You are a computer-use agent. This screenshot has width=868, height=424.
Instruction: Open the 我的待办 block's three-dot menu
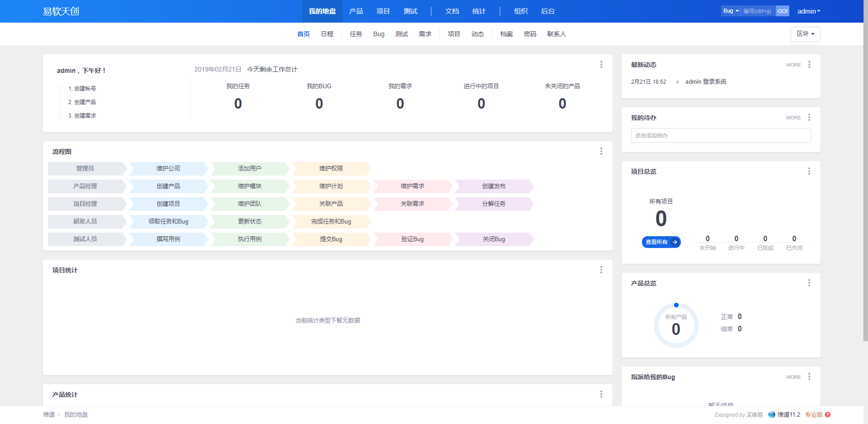[x=809, y=117]
